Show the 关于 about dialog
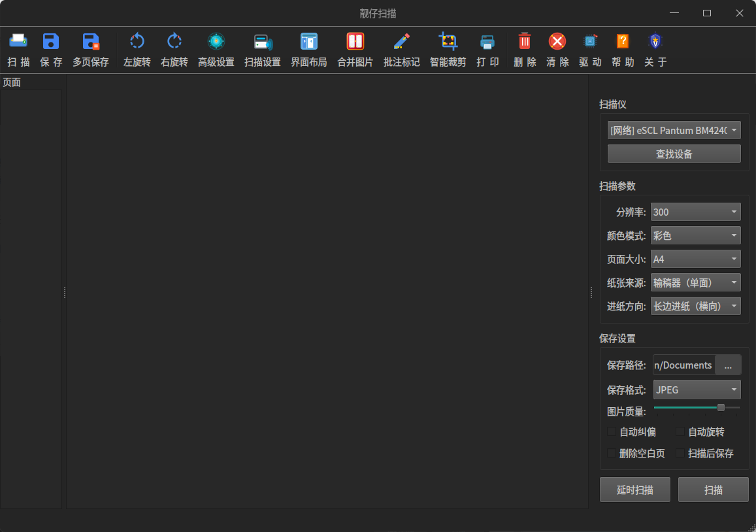This screenshot has width=756, height=532. [655, 50]
